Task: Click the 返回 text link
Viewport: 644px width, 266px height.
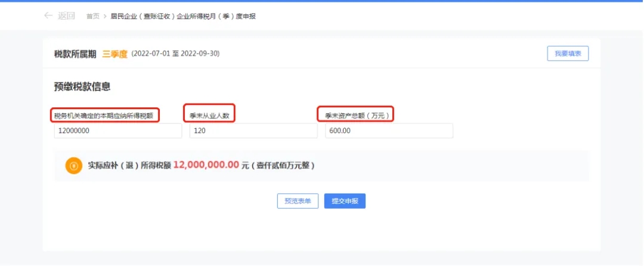Action: 66,16
